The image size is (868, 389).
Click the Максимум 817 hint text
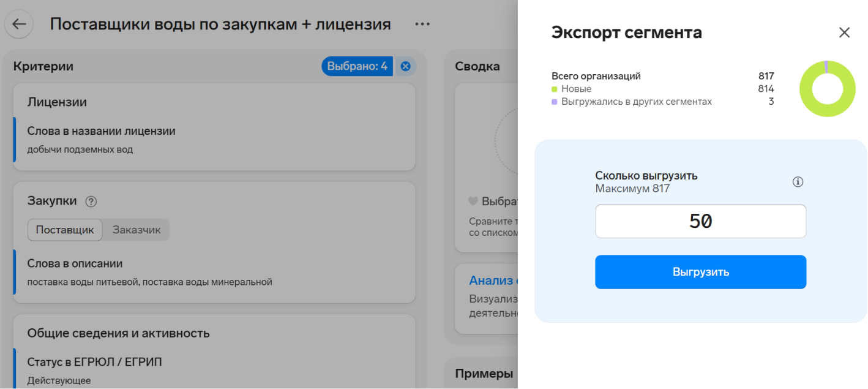point(632,189)
